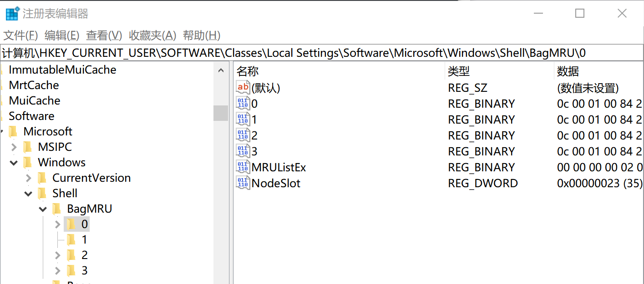Select the Shell key label
The height and width of the screenshot is (284, 644).
(x=65, y=193)
